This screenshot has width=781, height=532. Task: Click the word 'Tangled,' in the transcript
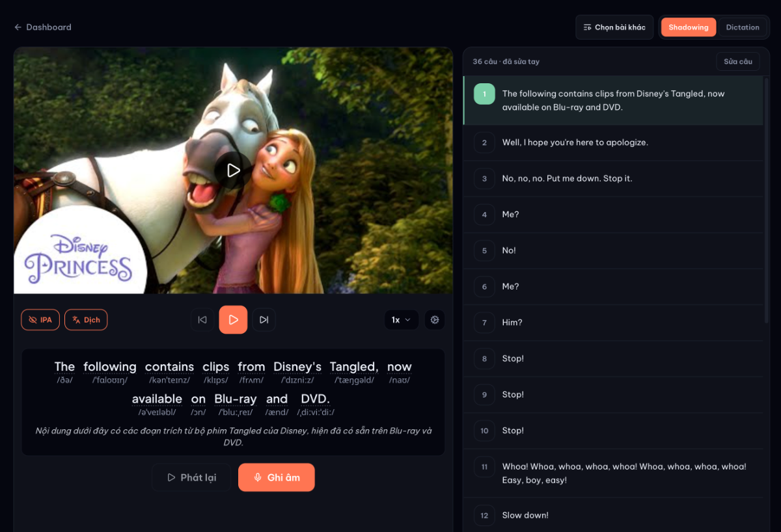tap(354, 367)
